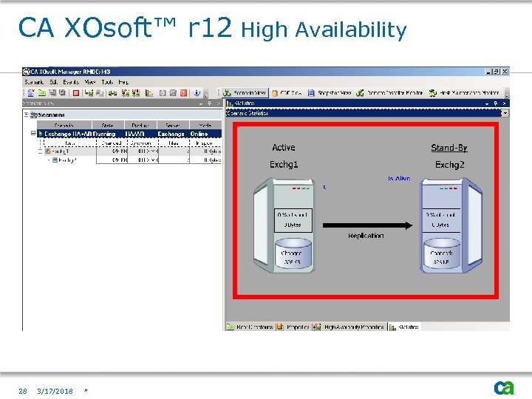Select the Properties tab
This screenshot has height=399, width=532.
[x=293, y=327]
